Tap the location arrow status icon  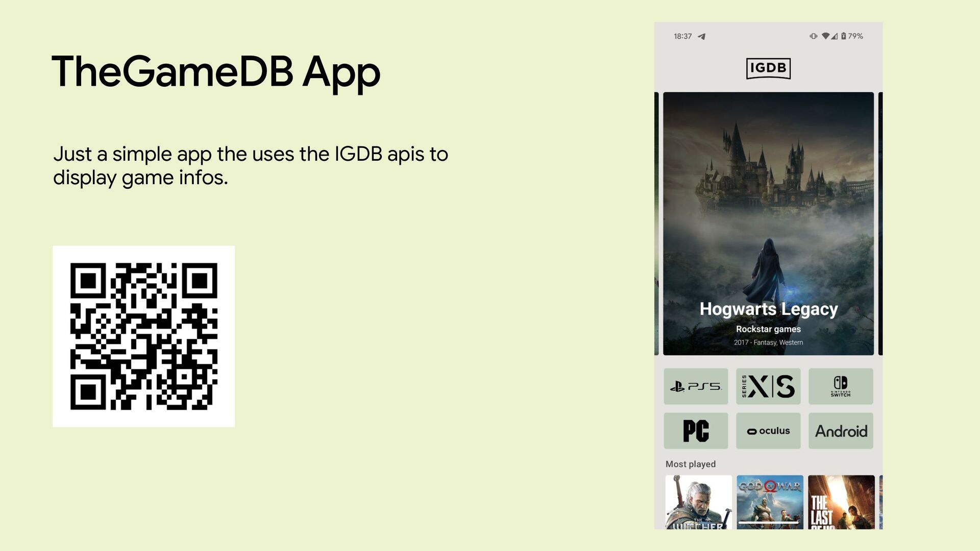coord(702,36)
